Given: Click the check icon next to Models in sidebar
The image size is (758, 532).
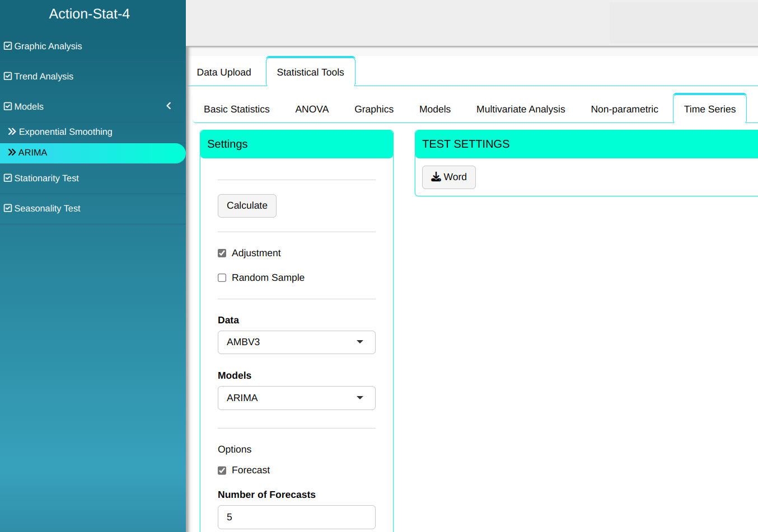Looking at the screenshot, I should click(x=8, y=106).
